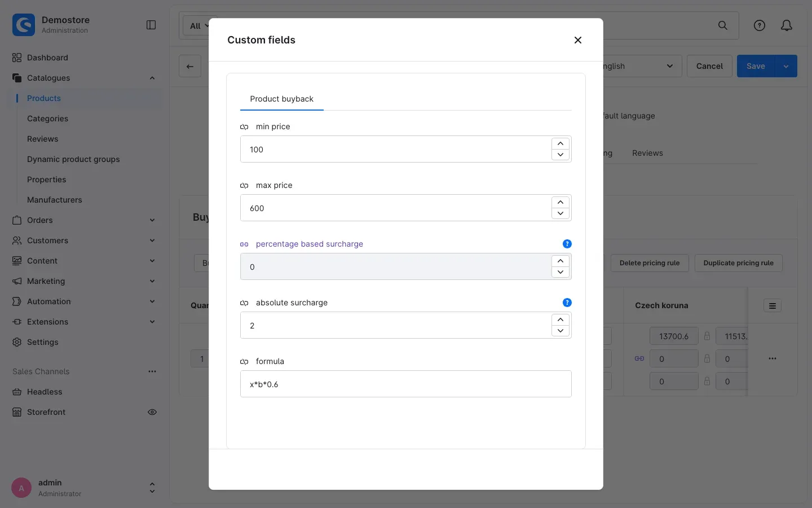Viewport: 812px width, 508px height.
Task: Toggle inheritance link for min price
Action: 244,127
